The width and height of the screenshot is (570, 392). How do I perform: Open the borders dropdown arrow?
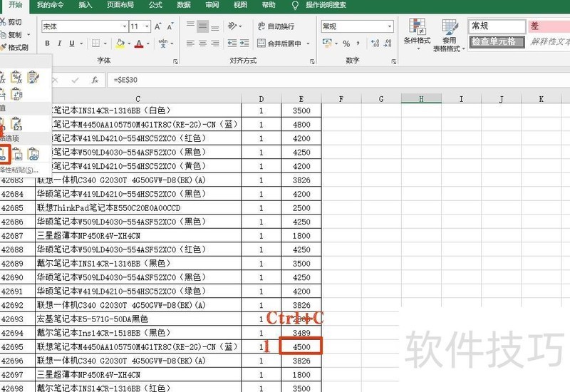(x=105, y=43)
